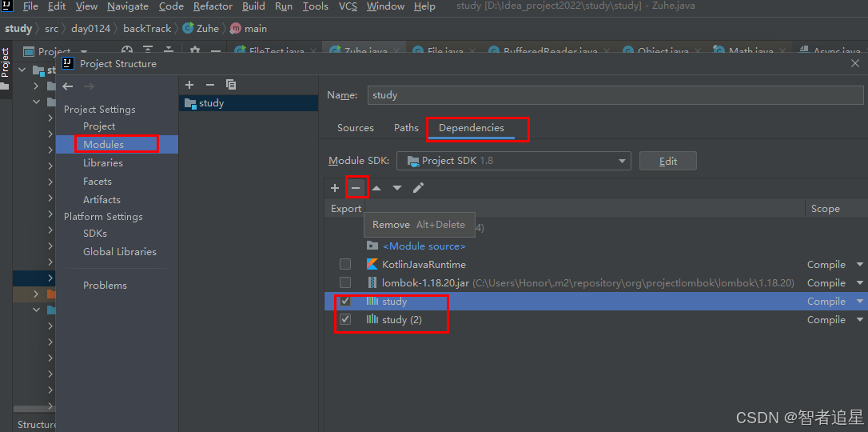Viewport: 868px width, 432px height.
Task: Open Facets settings
Action: pos(98,181)
